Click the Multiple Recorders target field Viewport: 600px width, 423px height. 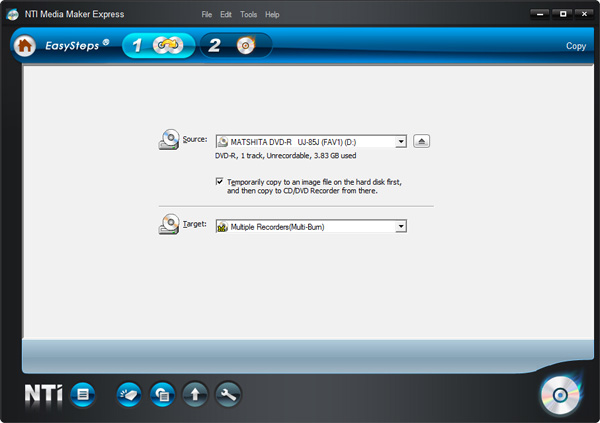[311, 226]
